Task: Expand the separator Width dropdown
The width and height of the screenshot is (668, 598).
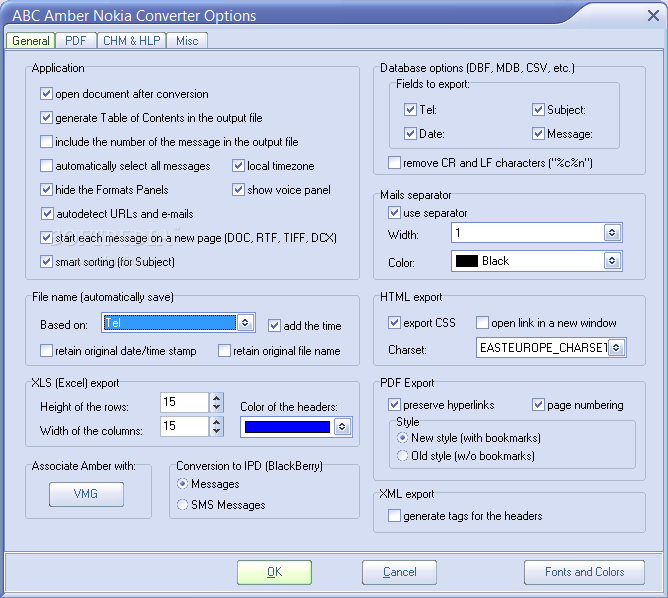Action: pyautogui.click(x=612, y=233)
